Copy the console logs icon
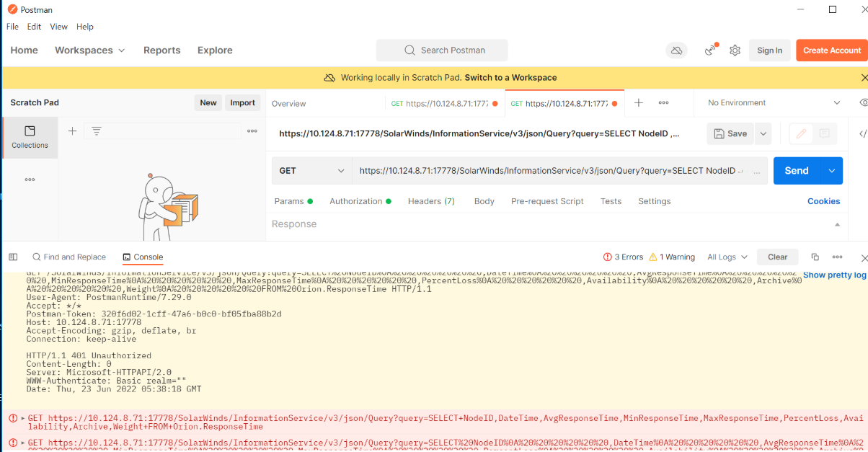The width and height of the screenshot is (868, 452). point(815,257)
